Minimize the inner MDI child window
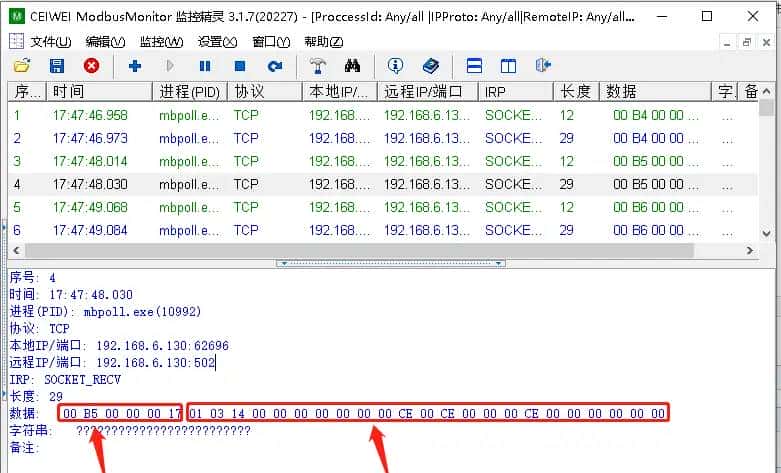The image size is (781, 473). [x=727, y=43]
